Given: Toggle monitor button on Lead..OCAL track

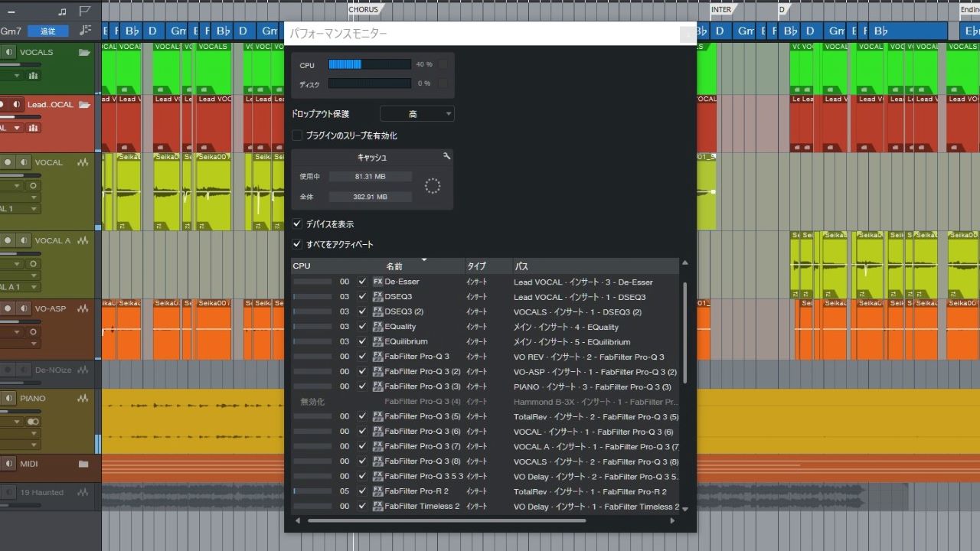Looking at the screenshot, I should tap(16, 104).
